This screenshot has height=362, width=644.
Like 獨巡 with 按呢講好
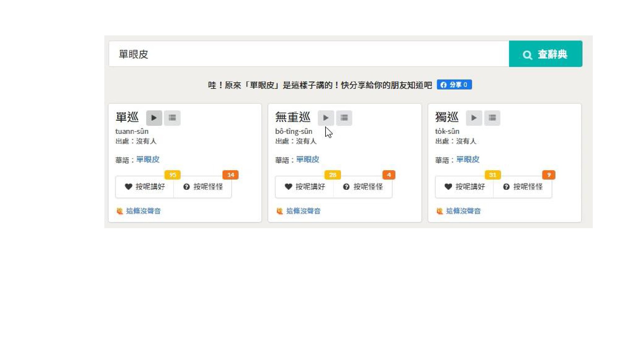(464, 187)
